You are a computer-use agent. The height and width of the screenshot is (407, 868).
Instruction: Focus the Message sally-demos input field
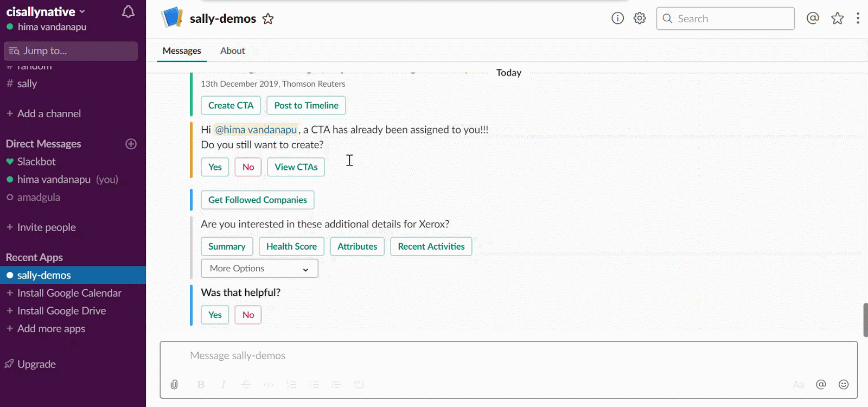click(488, 356)
